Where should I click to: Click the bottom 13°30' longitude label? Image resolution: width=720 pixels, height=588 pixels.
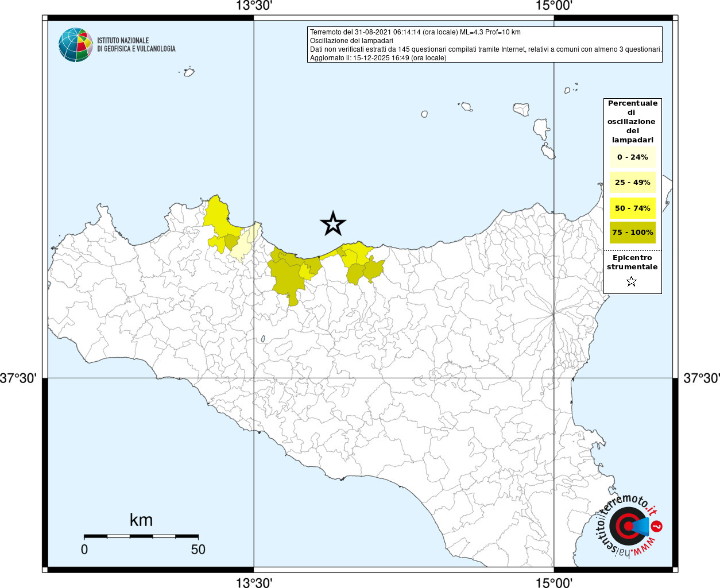(254, 582)
